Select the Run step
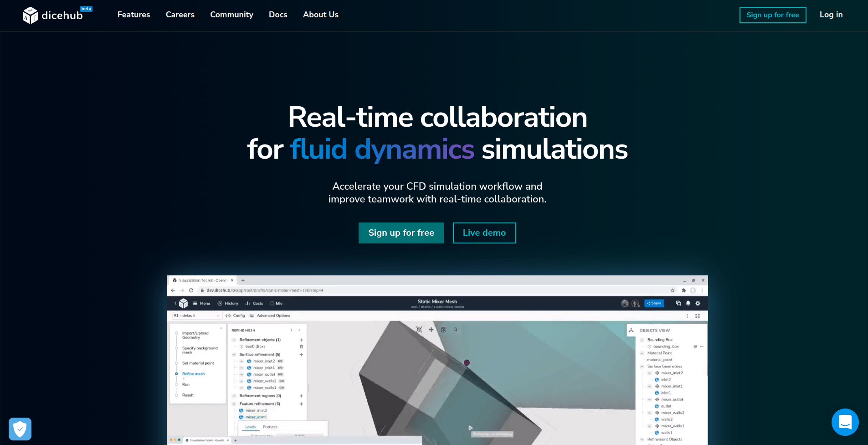 click(186, 384)
